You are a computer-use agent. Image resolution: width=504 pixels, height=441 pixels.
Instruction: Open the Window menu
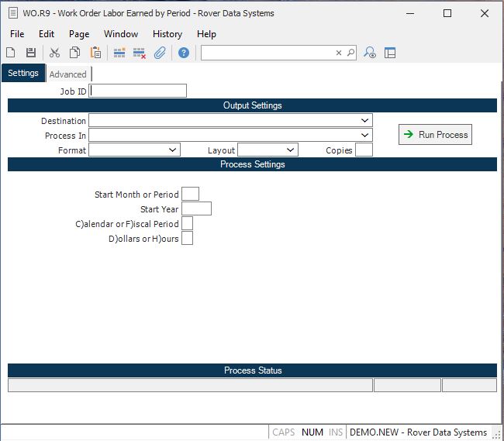121,34
